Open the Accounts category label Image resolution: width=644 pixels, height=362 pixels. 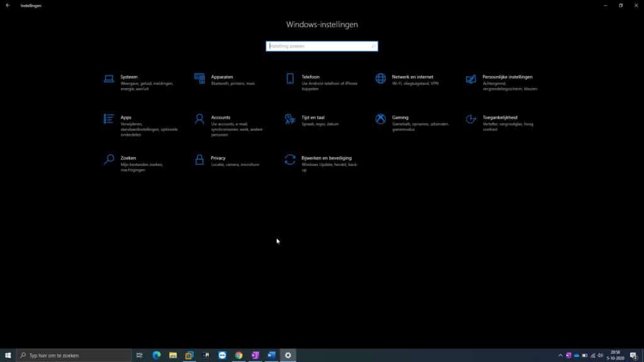221,118
